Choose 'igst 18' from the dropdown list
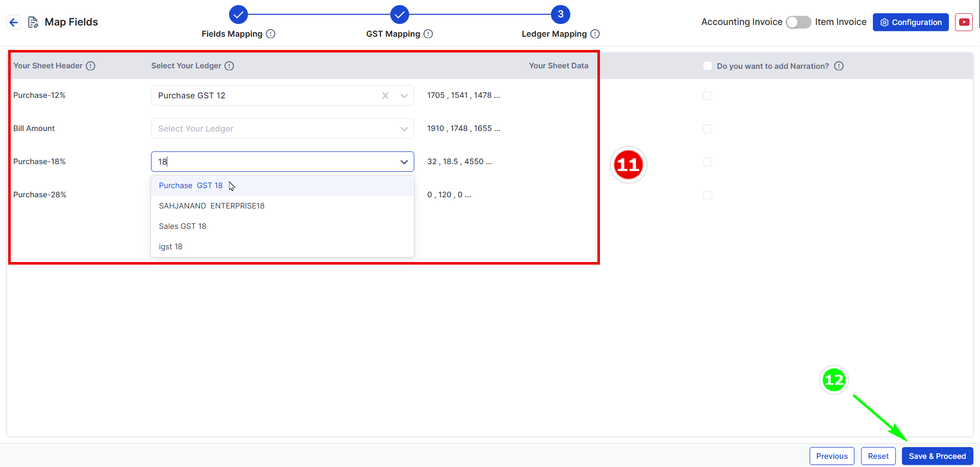Image resolution: width=980 pixels, height=467 pixels. [283, 247]
